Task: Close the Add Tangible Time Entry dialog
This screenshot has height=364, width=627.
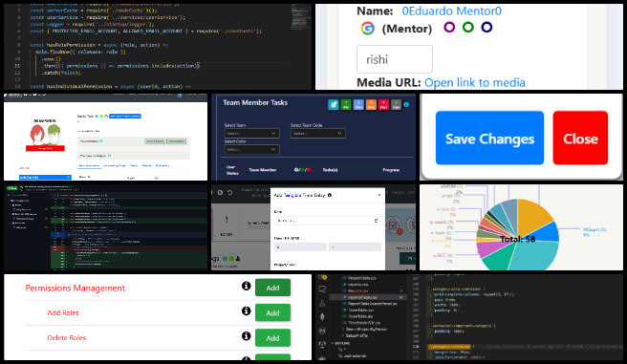Action: tap(379, 195)
